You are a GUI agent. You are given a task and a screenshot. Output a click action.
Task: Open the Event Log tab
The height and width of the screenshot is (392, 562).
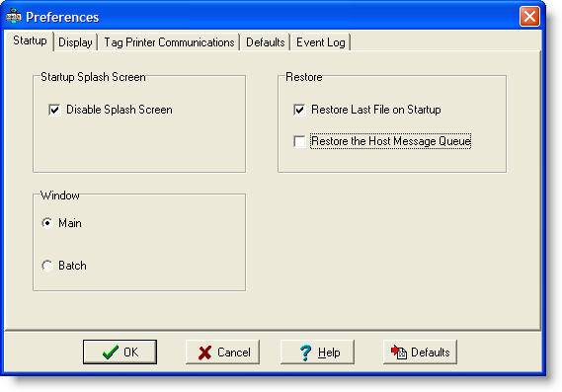[x=321, y=42]
